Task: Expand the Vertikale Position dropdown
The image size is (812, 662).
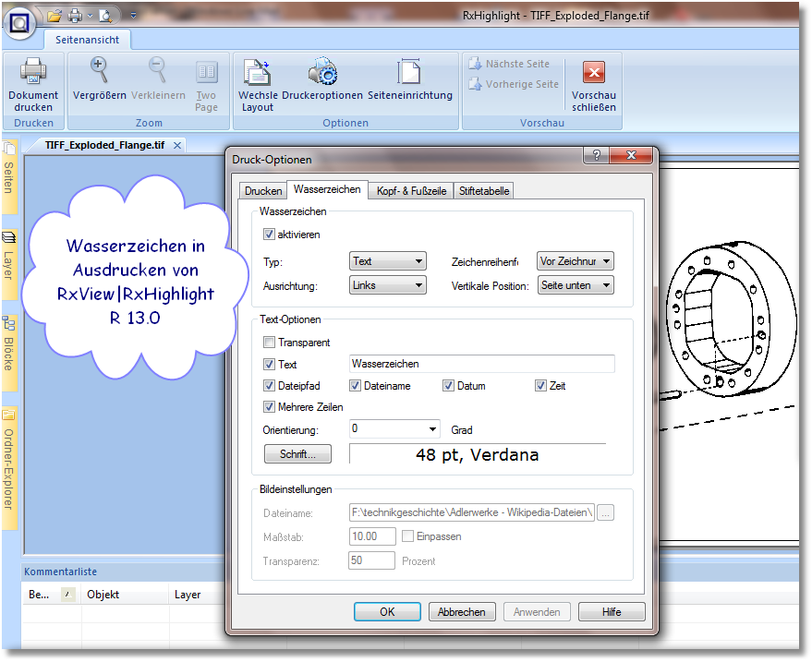Action: point(575,286)
